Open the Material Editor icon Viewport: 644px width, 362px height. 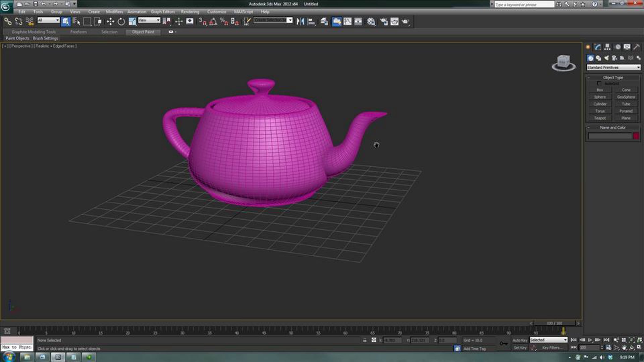[x=371, y=21]
